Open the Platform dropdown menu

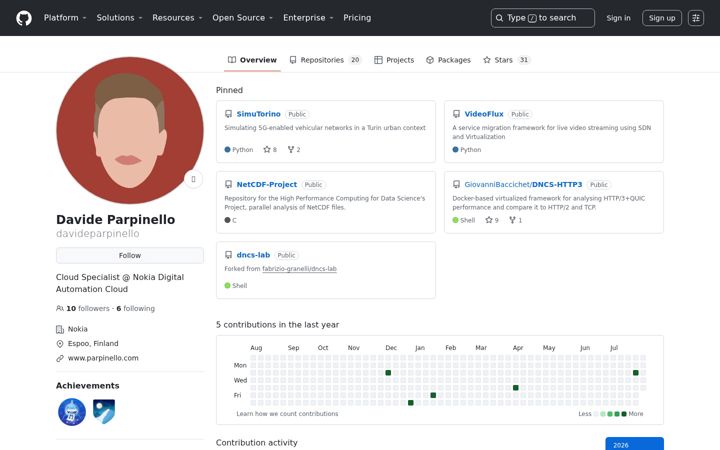pyautogui.click(x=65, y=18)
